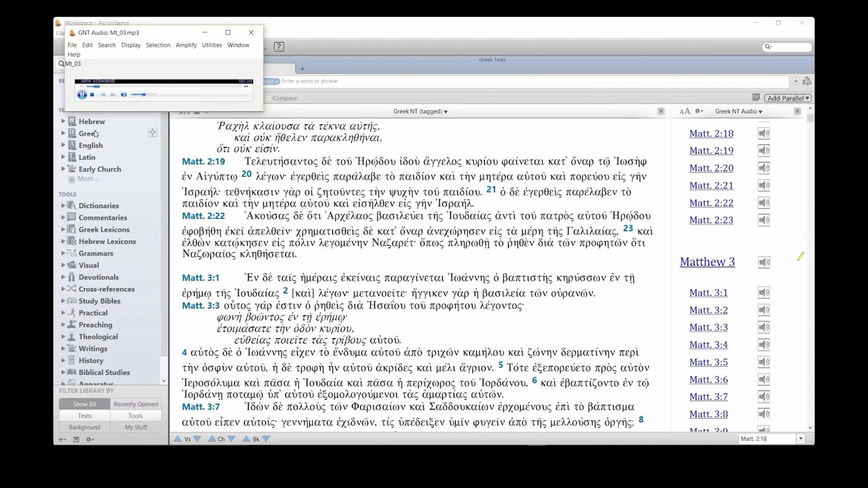The width and height of the screenshot is (868, 488).
Task: Click the verse reference box showing Matt. 2:18
Action: point(768,439)
